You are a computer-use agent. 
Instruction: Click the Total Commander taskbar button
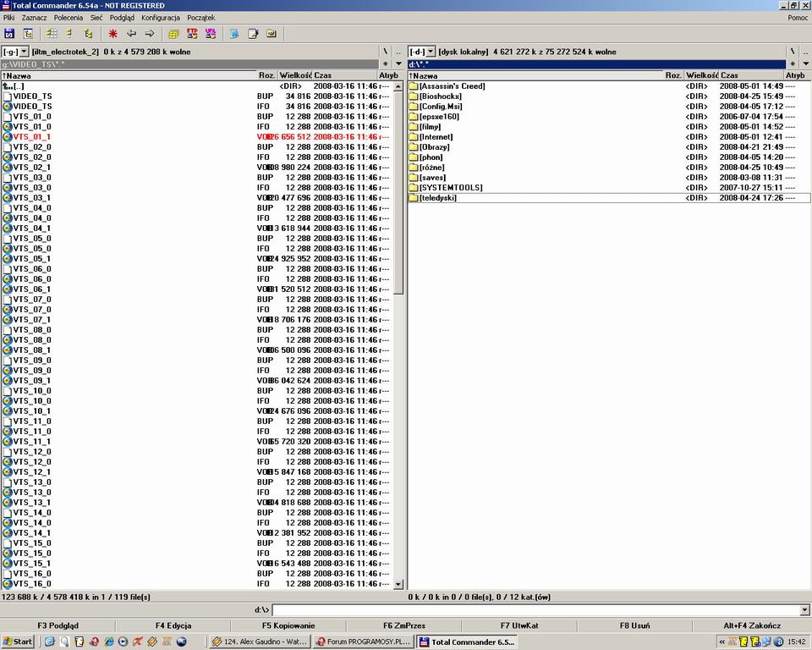(468, 642)
